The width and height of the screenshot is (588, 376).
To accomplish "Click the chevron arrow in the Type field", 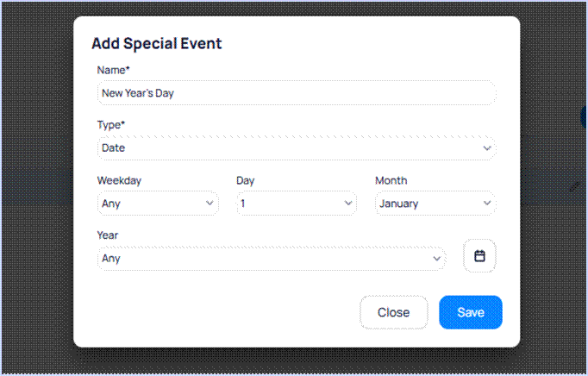I will point(487,148).
